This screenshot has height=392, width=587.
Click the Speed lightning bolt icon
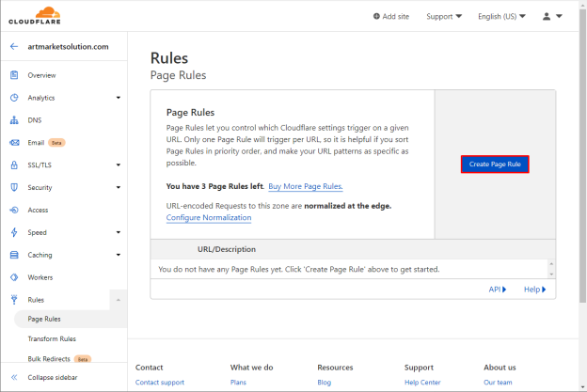(x=14, y=232)
